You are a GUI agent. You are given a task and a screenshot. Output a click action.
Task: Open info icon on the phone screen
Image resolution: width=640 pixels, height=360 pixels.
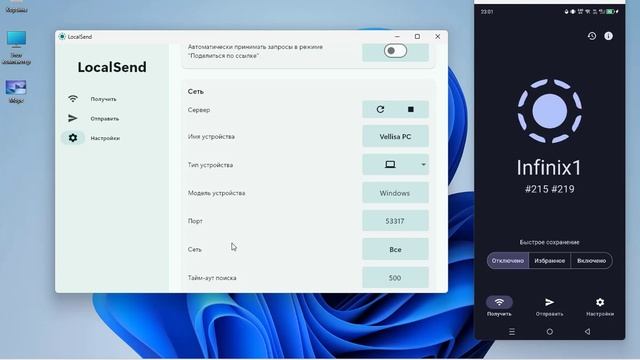(x=608, y=36)
